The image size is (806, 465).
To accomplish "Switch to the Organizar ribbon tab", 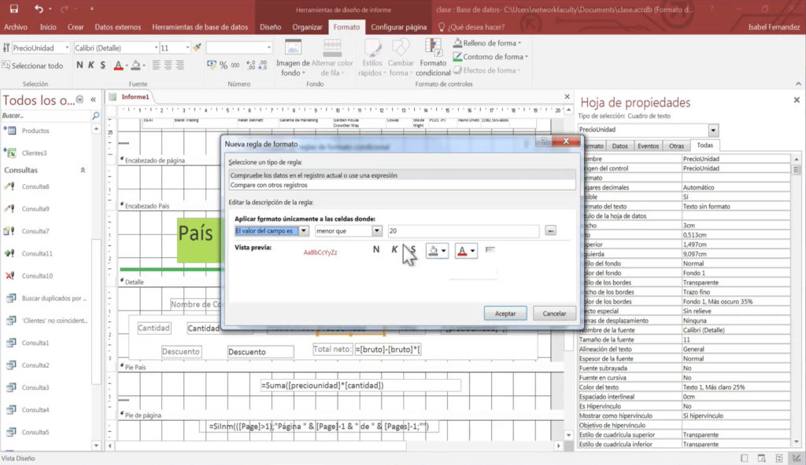I will [307, 27].
